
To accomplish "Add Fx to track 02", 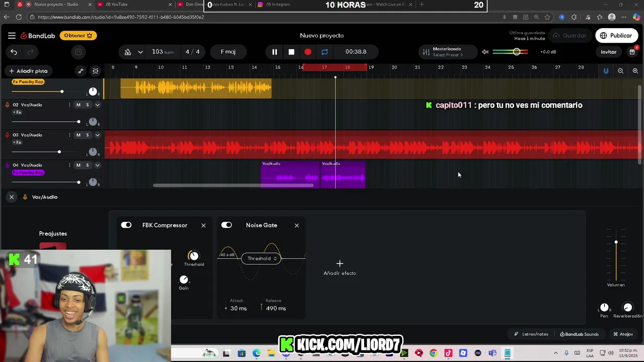I will [x=18, y=113].
